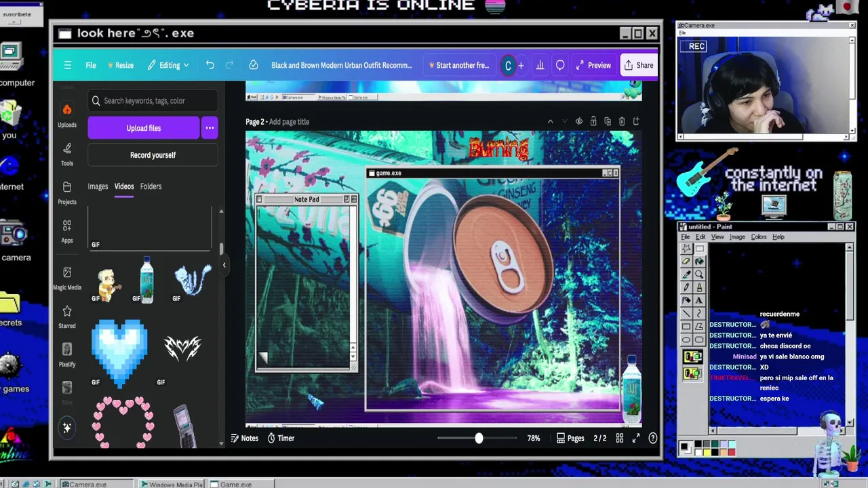The width and height of the screenshot is (868, 488).
Task: Delete Page 2 with the trash icon
Action: tap(622, 121)
